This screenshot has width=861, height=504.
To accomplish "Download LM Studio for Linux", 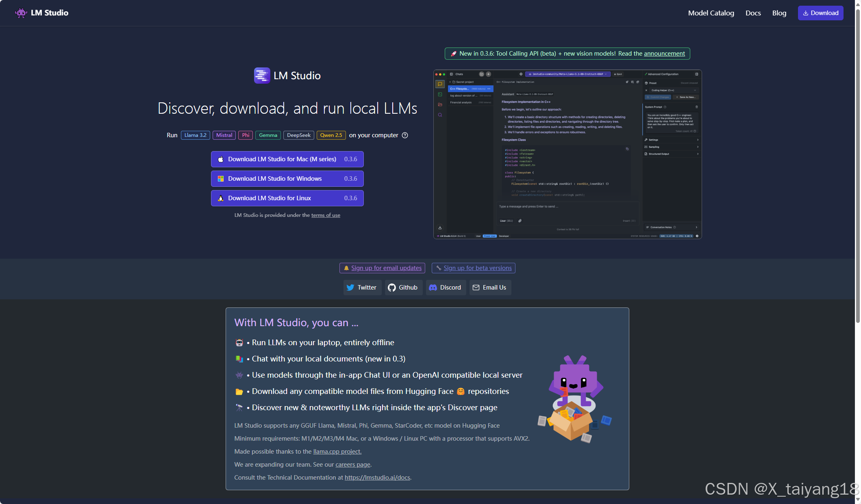I will pyautogui.click(x=287, y=198).
